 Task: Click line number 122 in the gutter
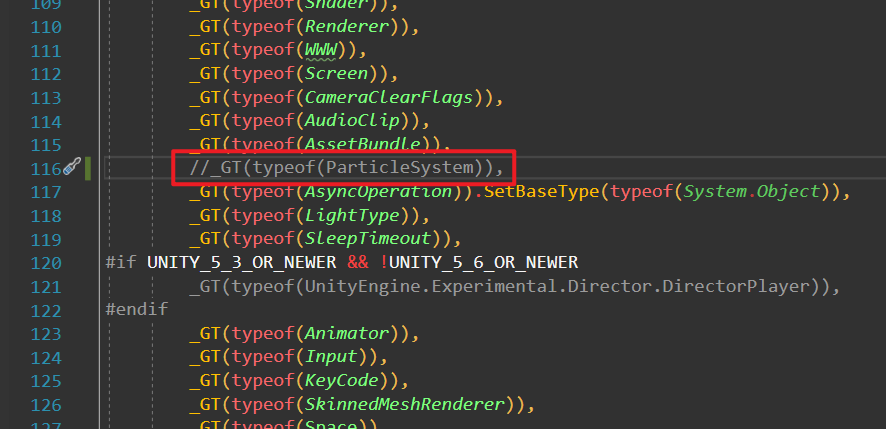[x=46, y=310]
